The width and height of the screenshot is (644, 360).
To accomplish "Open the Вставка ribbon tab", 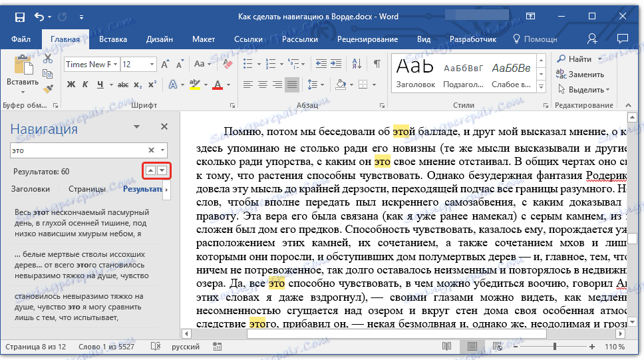I will pos(113,39).
